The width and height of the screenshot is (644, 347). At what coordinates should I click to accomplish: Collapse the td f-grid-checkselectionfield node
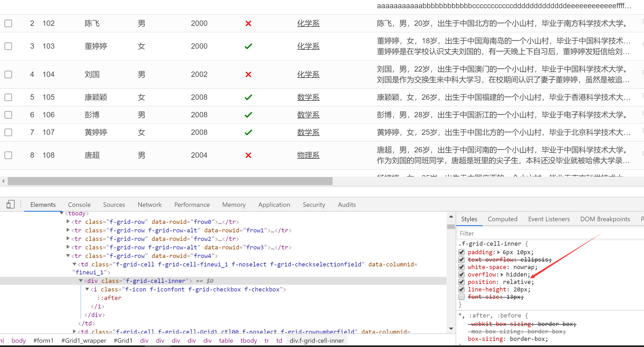point(74,264)
